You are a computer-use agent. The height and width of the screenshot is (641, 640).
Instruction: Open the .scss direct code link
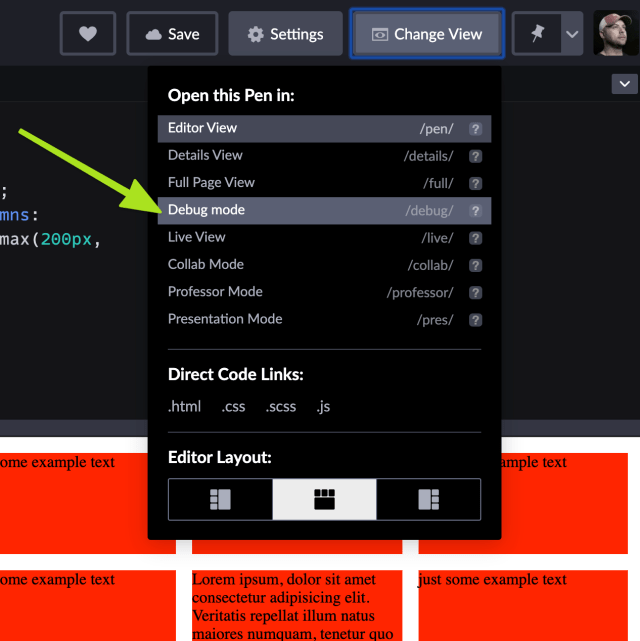[x=281, y=407]
